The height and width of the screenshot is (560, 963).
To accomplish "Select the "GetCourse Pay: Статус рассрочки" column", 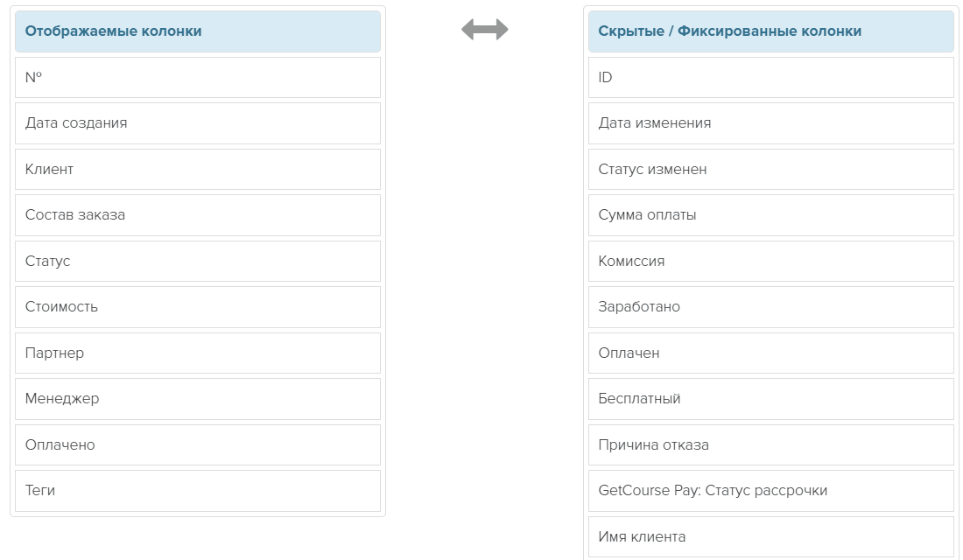I will [770, 490].
